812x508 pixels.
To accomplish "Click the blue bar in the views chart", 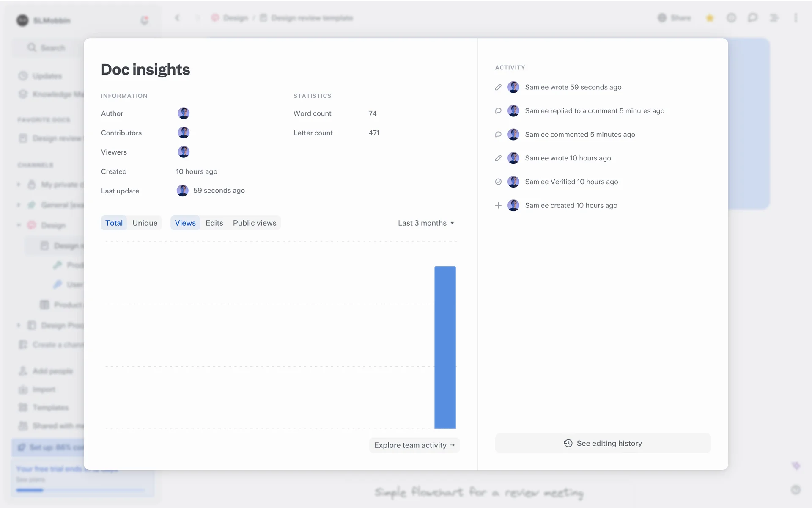I will (x=445, y=347).
